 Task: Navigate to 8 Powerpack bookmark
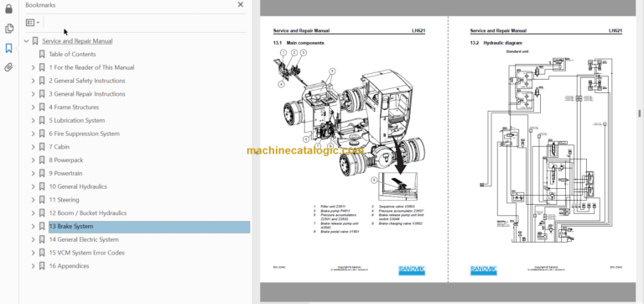pyautogui.click(x=66, y=160)
